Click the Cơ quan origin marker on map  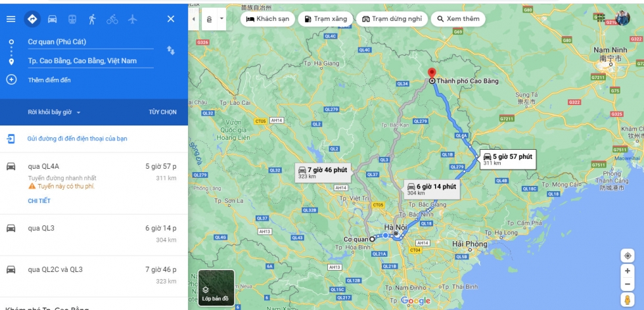[372, 239]
